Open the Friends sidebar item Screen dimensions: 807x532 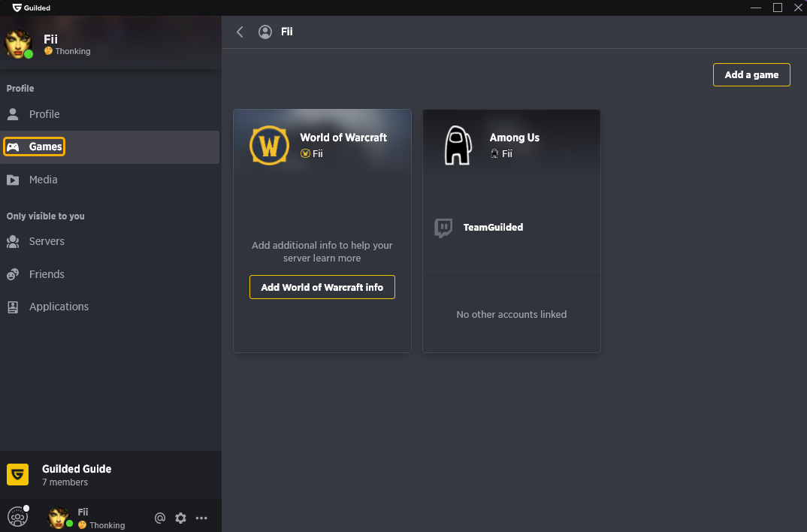[110, 274]
